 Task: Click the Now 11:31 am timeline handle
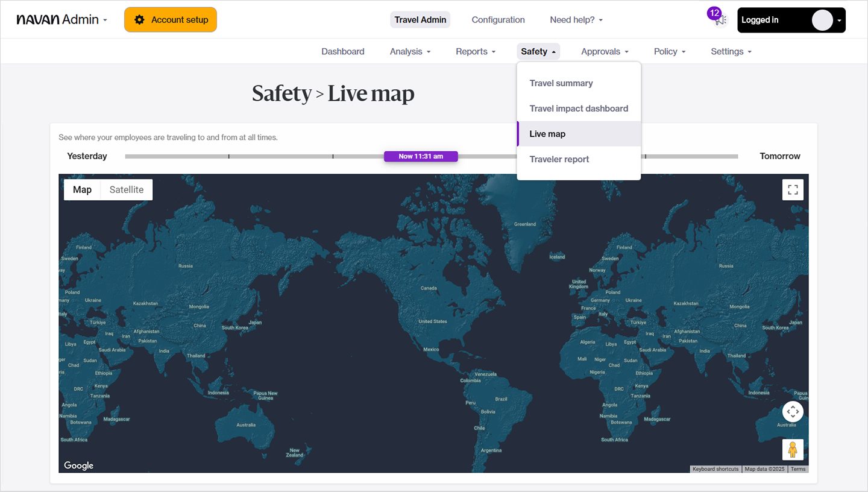pos(421,156)
